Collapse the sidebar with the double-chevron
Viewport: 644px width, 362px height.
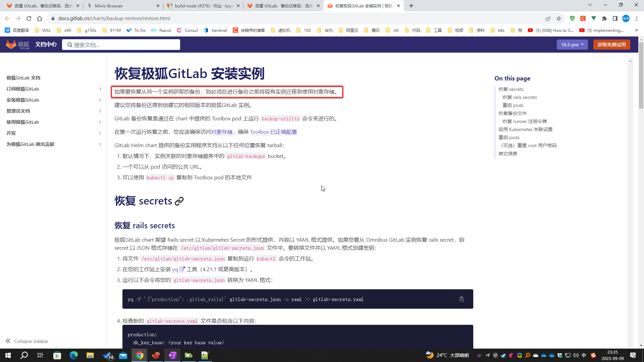8,341
